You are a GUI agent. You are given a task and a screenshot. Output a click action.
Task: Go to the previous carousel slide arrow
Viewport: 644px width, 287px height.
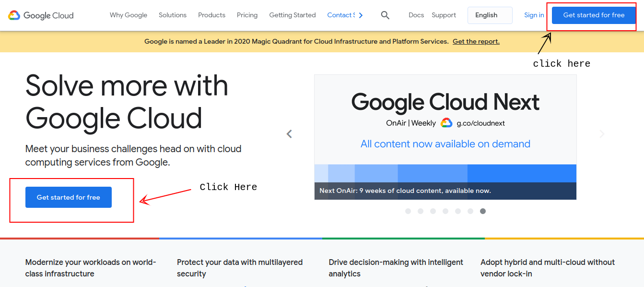click(289, 134)
